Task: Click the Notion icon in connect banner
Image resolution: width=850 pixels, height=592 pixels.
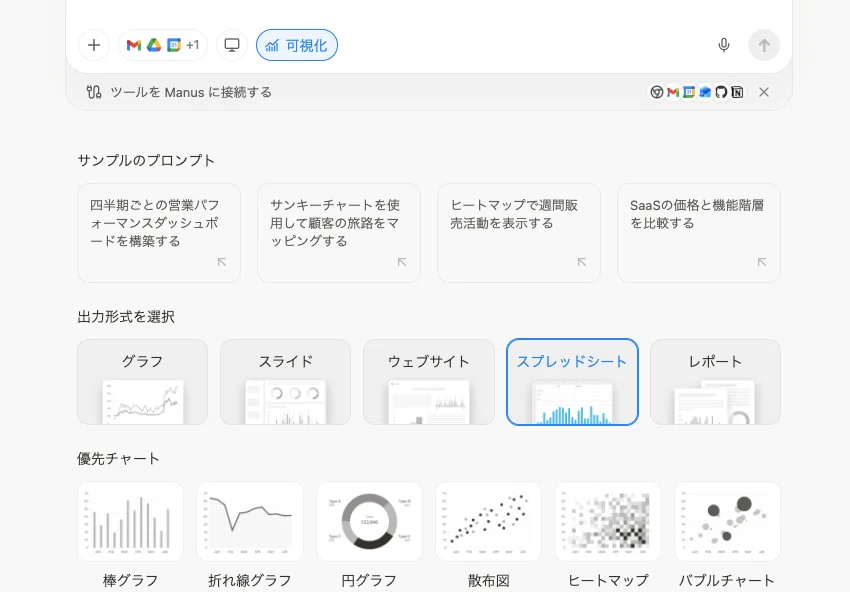Action: pos(737,92)
